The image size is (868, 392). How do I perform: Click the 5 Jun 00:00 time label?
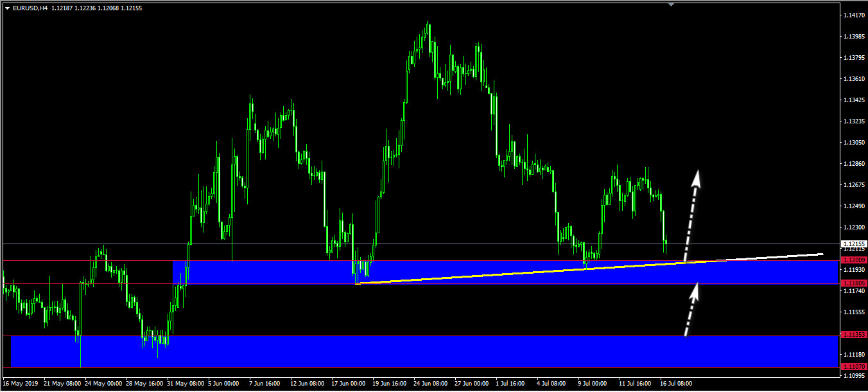[x=225, y=384]
